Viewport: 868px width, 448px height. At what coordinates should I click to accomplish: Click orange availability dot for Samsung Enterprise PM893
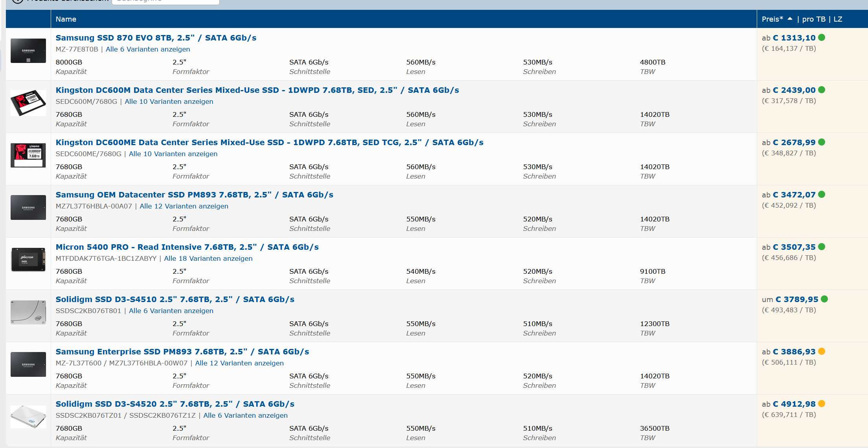click(822, 352)
